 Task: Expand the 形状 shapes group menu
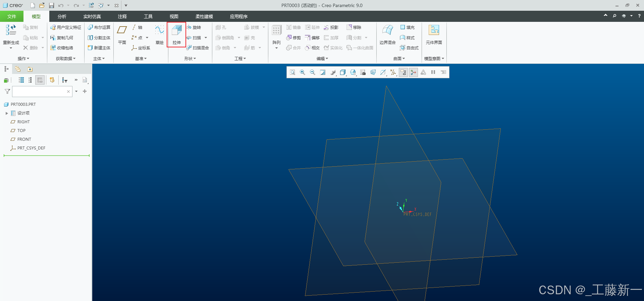190,58
